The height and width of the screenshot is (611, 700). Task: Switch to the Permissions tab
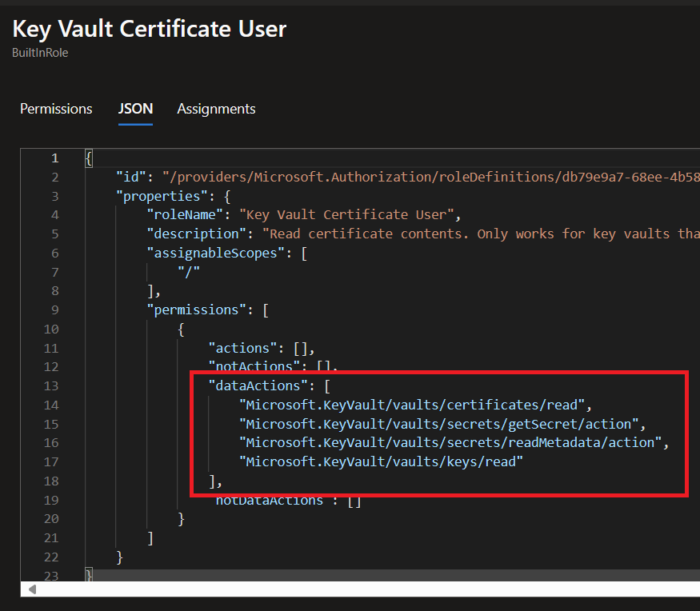[x=56, y=109]
